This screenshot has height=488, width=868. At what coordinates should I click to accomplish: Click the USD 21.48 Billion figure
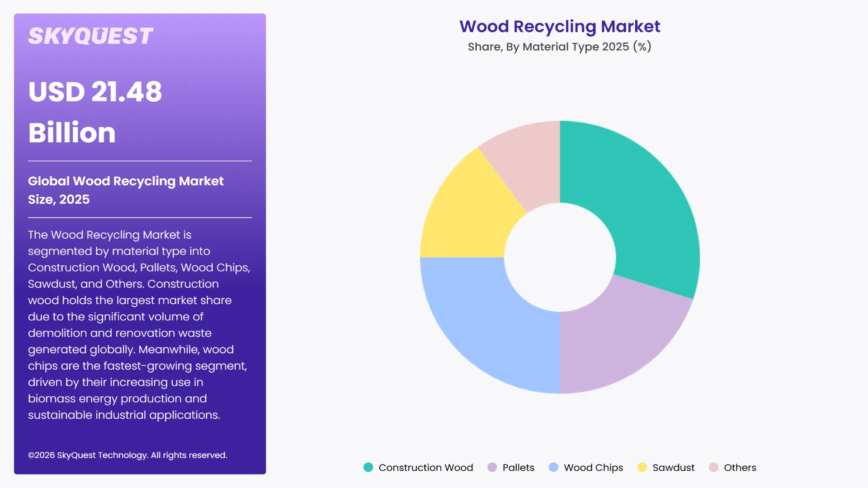point(95,112)
